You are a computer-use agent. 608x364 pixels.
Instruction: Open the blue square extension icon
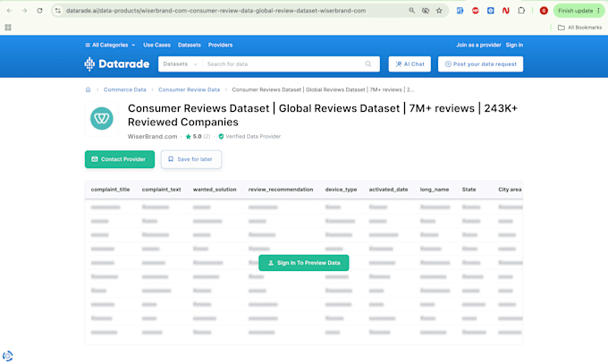pos(491,11)
